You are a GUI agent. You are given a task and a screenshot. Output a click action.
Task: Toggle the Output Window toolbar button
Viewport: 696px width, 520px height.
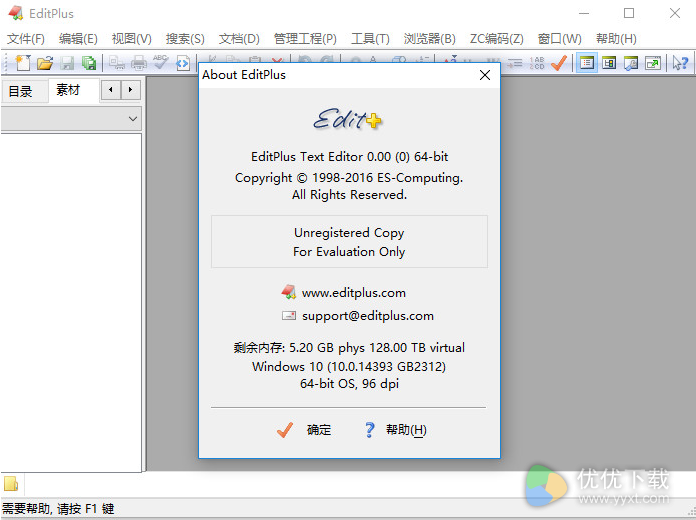coord(609,63)
